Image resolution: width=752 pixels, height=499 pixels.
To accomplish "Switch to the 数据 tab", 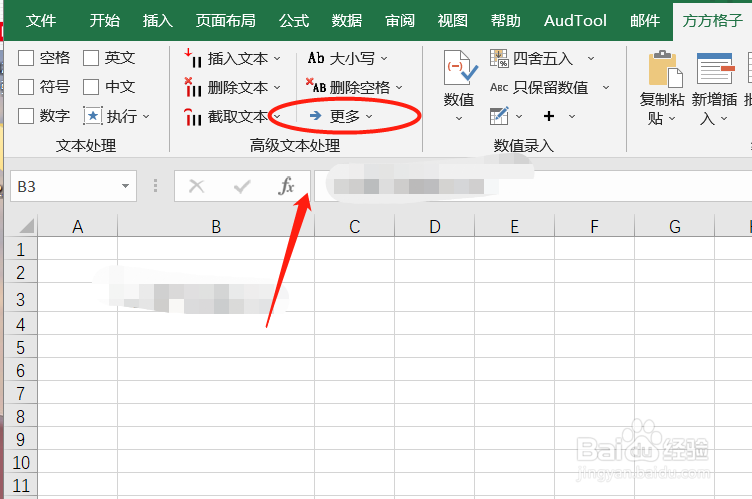I will click(x=347, y=21).
